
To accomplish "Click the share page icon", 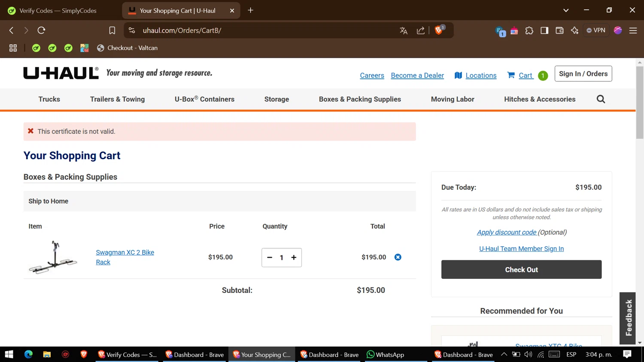I will 421,30.
